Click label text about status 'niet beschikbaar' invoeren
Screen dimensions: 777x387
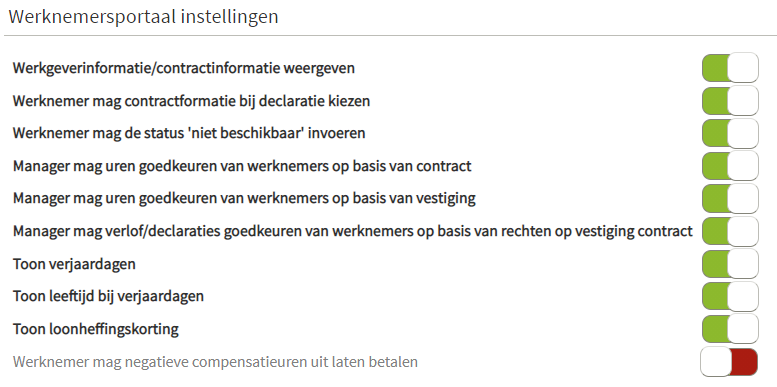[x=189, y=134]
